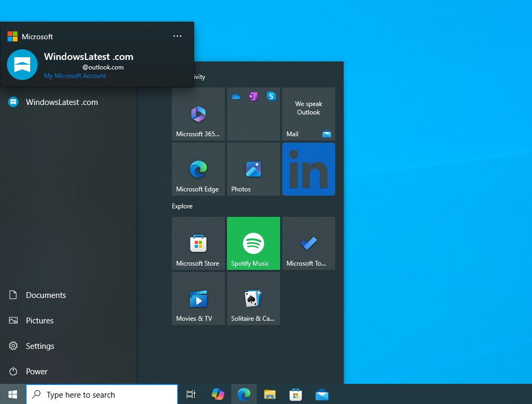This screenshot has width=532, height=404.
Task: Select the Skype icon on the Office tile
Action: (271, 96)
